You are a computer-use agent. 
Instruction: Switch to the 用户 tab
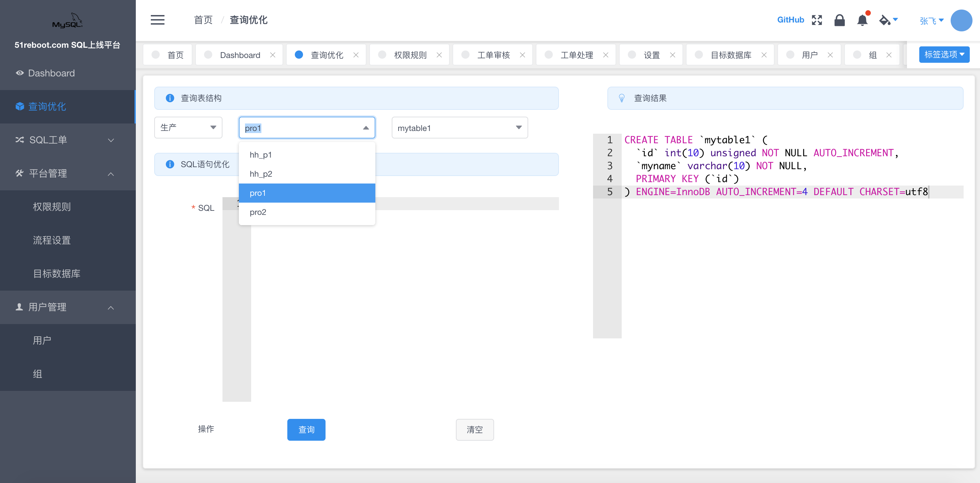[x=810, y=55]
